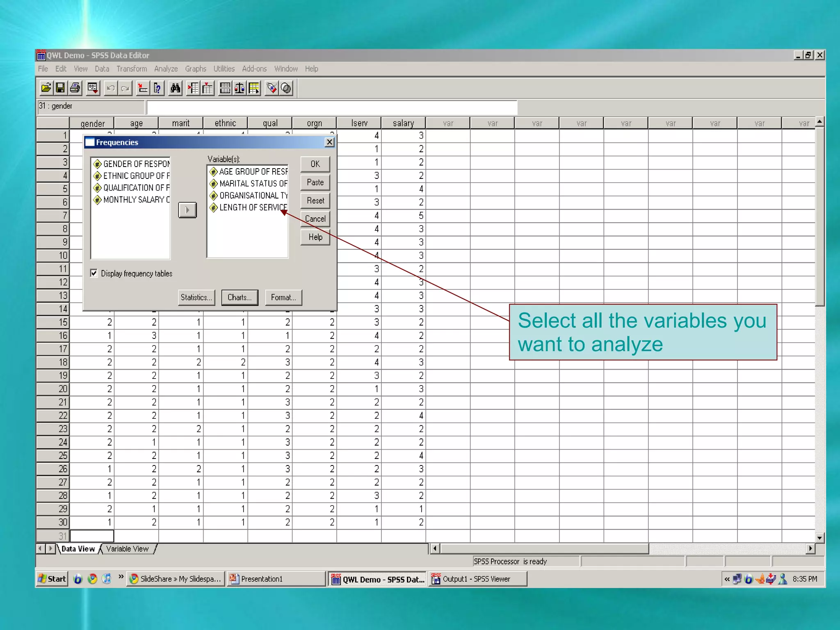
Task: Open SlideShare My Slidespace taskbar item
Action: pyautogui.click(x=176, y=579)
